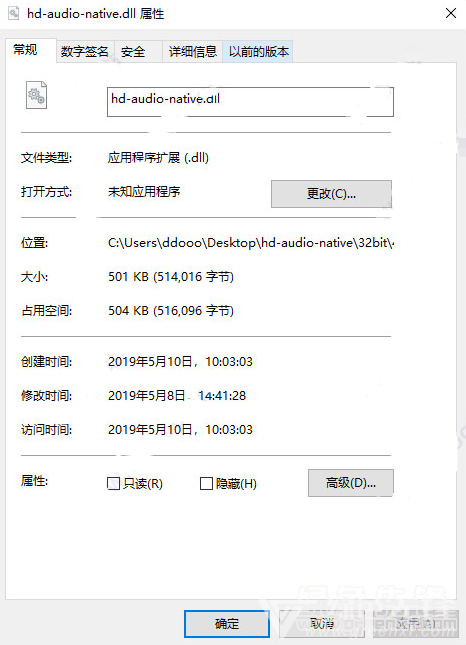Go to the 详细信息 tab
466x645 pixels.
[x=192, y=52]
